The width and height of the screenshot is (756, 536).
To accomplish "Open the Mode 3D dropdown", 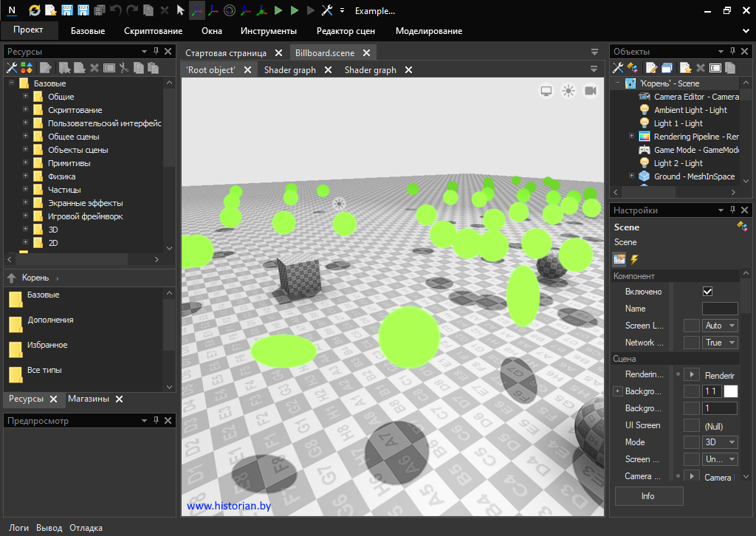I will pyautogui.click(x=721, y=442).
